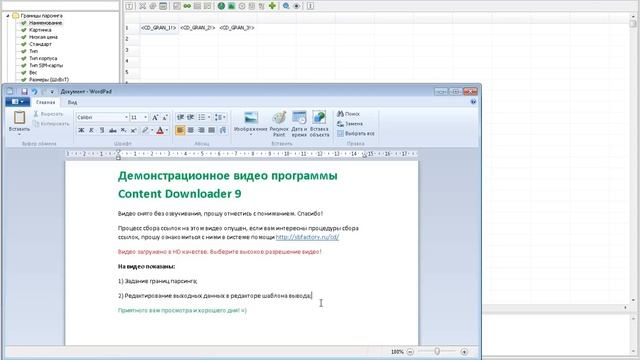
Task: Open the blue WordPad file menu button
Action: [x=18, y=102]
